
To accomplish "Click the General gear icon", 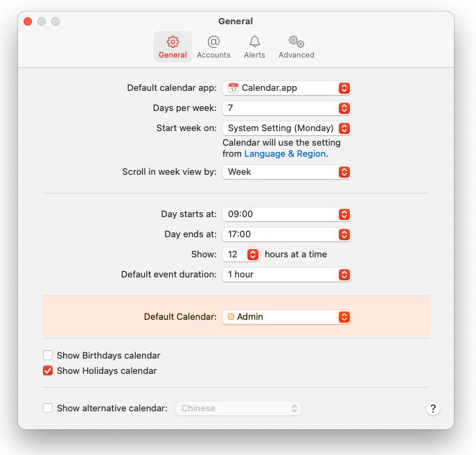I will coord(173,42).
